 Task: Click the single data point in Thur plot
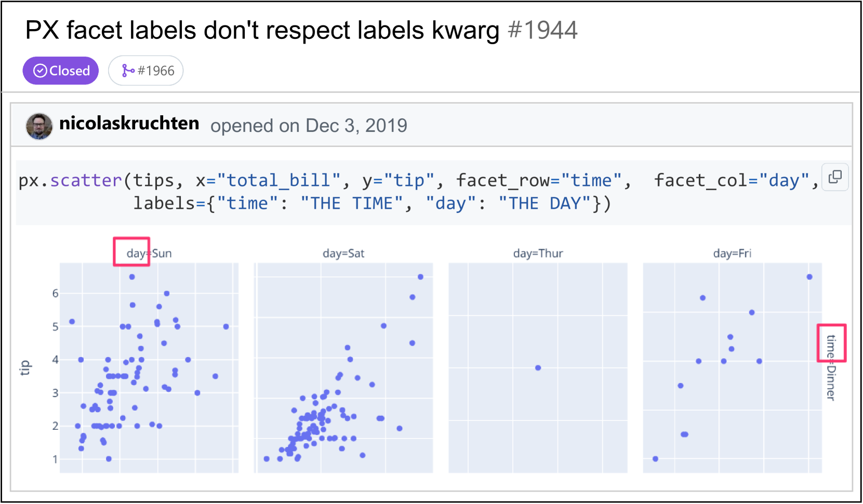538,367
